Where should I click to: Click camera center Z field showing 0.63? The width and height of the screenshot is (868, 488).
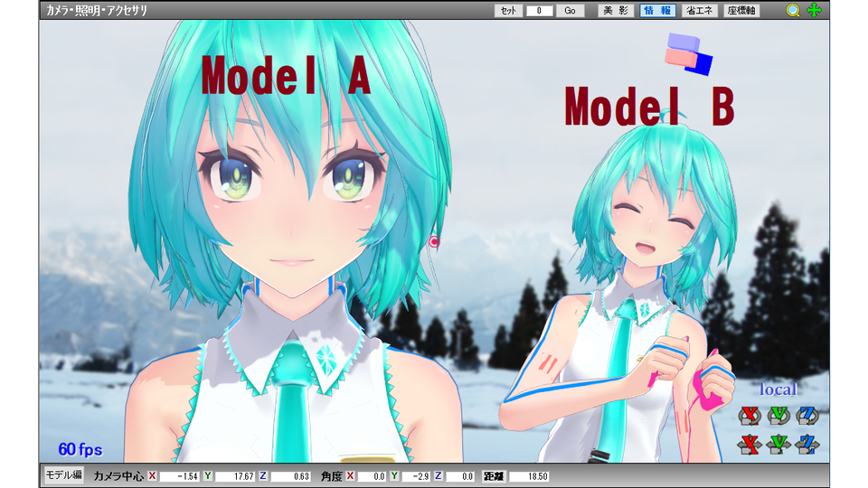pyautogui.click(x=290, y=476)
